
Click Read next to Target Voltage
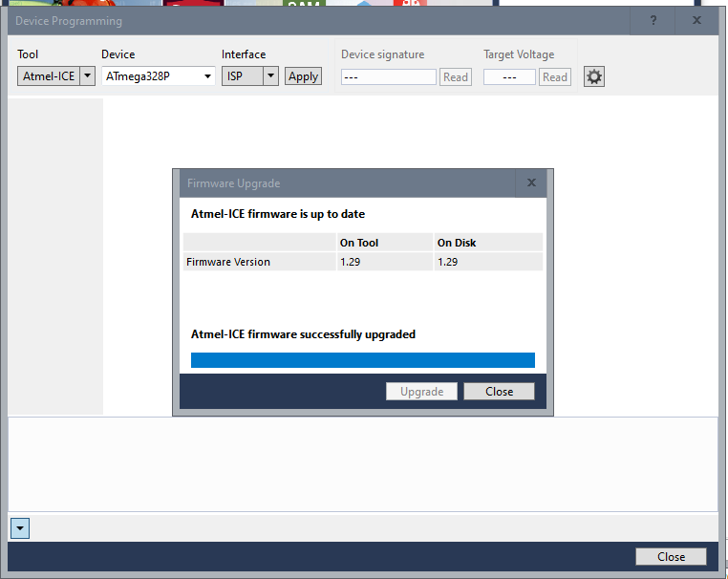click(555, 77)
